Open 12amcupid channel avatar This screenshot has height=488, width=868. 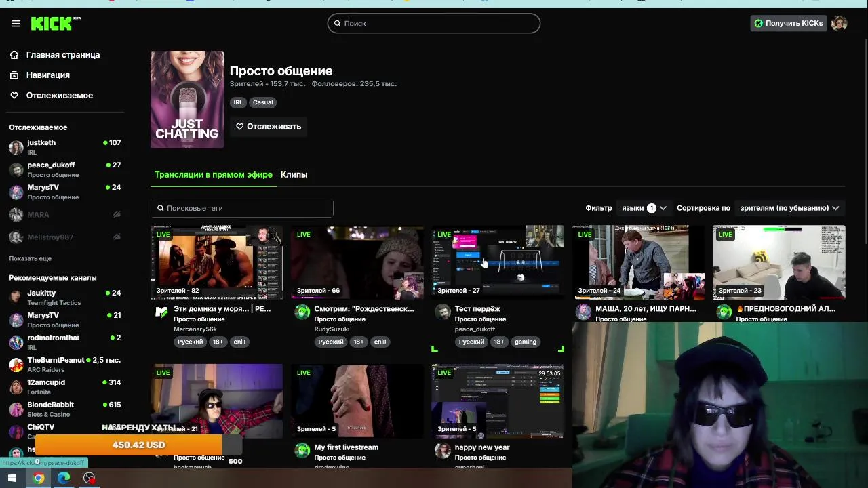tap(16, 387)
